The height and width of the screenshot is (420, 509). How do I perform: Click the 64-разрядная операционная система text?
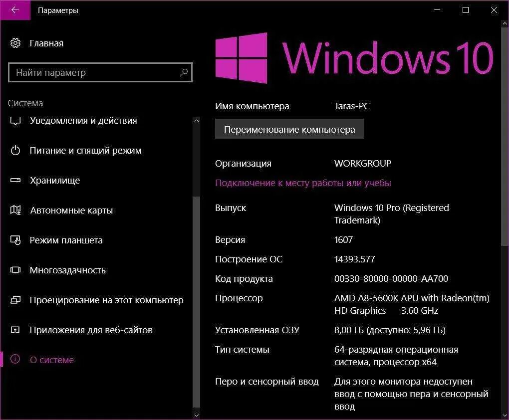(396, 356)
